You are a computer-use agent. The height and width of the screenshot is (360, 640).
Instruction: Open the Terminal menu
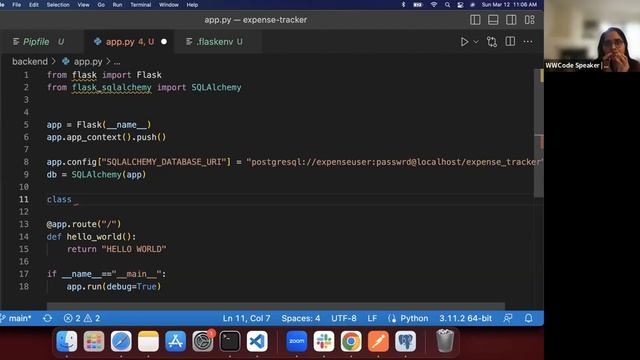click(x=140, y=5)
